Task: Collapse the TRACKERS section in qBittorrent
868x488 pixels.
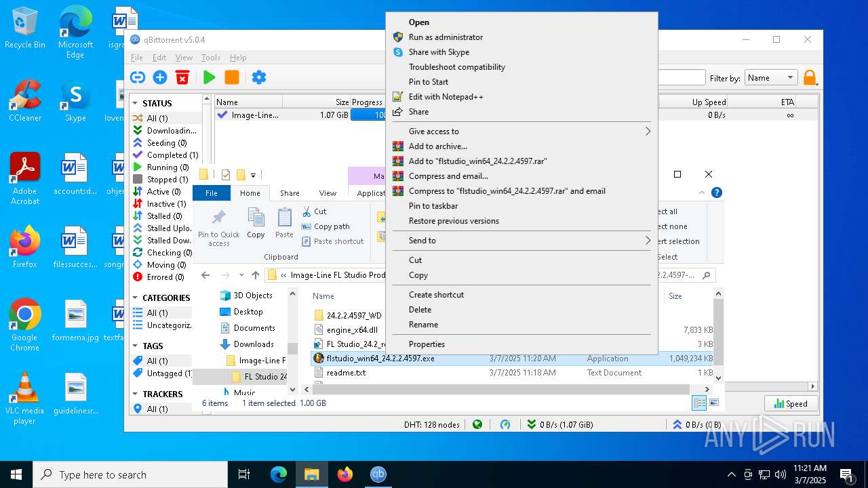Action: point(135,394)
